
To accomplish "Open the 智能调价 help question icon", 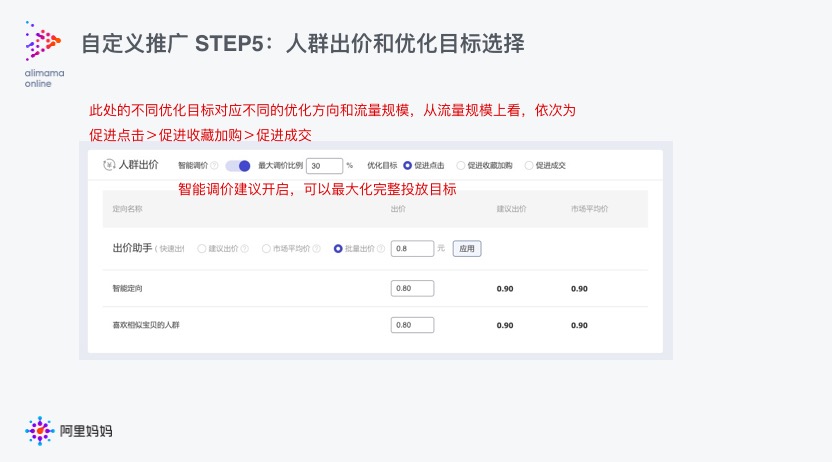I will [x=214, y=165].
